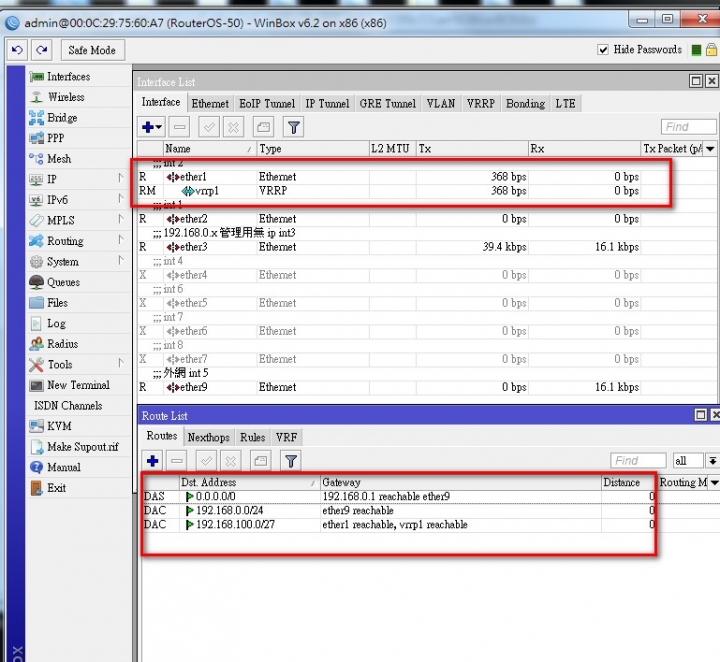
Task: Sort by Dst. Address column header
Action: [x=249, y=482]
